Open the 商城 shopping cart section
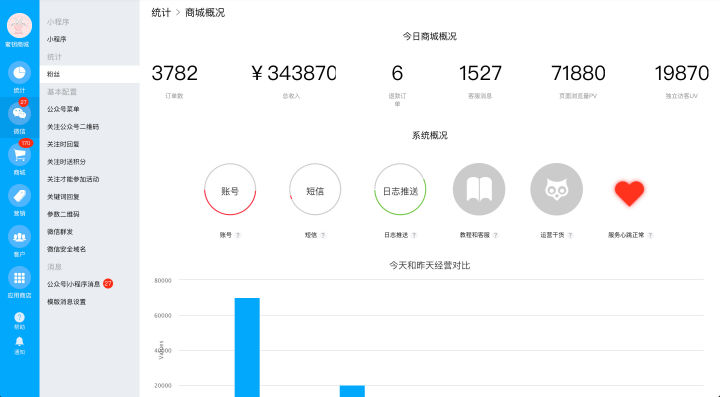Viewport: 720px width, 397px height. pyautogui.click(x=19, y=155)
